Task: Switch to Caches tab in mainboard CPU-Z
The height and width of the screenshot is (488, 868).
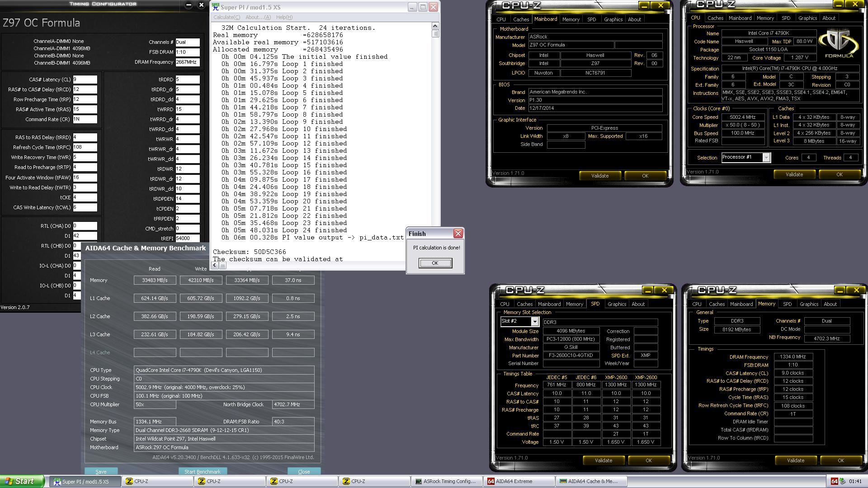Action: 521,19
